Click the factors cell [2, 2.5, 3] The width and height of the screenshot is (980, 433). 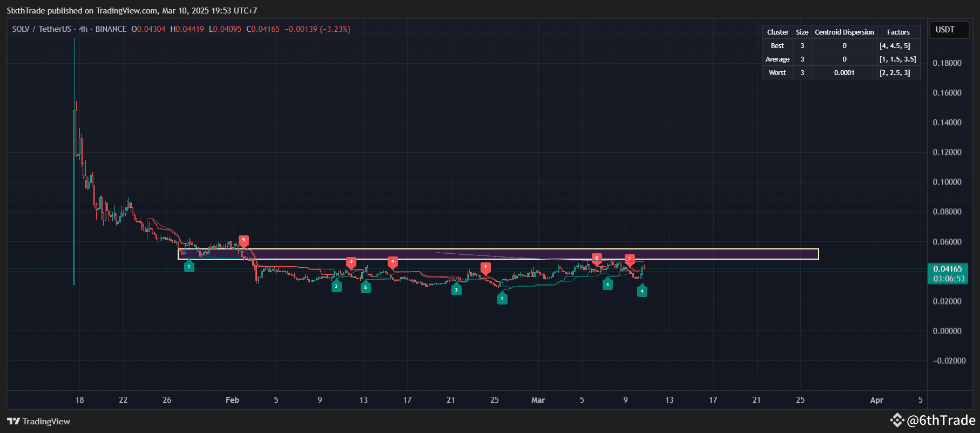point(895,73)
